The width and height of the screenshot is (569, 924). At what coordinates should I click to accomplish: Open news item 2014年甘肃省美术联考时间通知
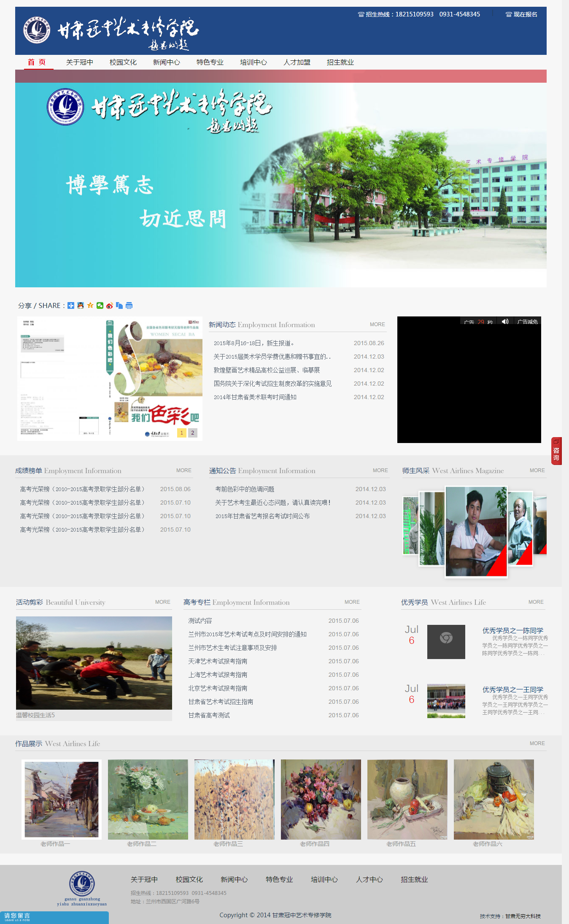pyautogui.click(x=255, y=397)
